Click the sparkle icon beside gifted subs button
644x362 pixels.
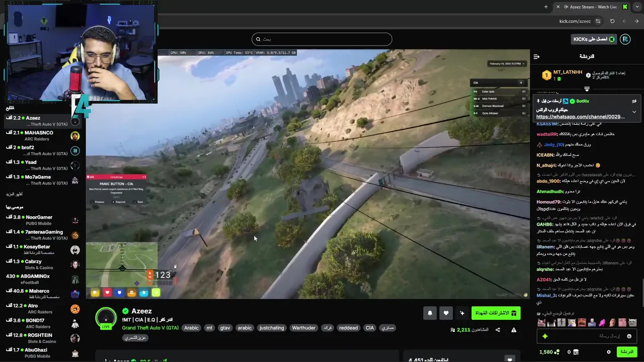point(462,313)
